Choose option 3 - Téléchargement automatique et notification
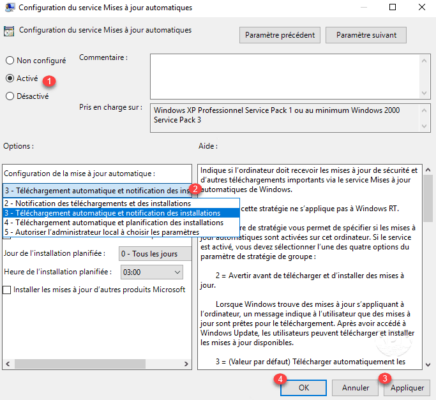 tap(121, 213)
